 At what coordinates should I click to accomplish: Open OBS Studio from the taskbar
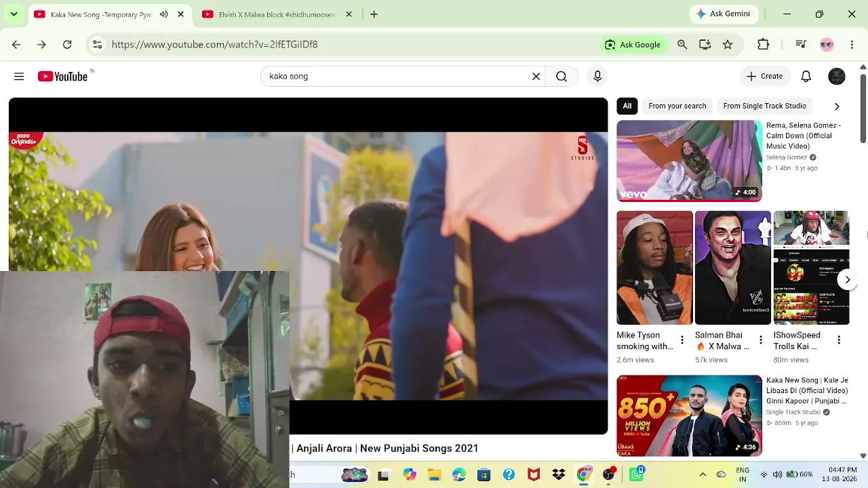[x=609, y=474]
